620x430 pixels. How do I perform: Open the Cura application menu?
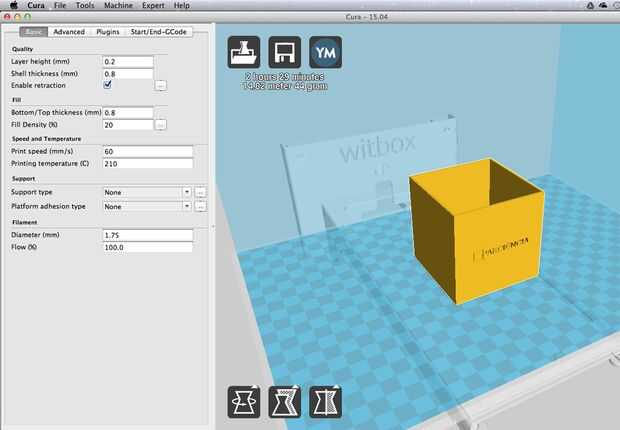[x=36, y=5]
